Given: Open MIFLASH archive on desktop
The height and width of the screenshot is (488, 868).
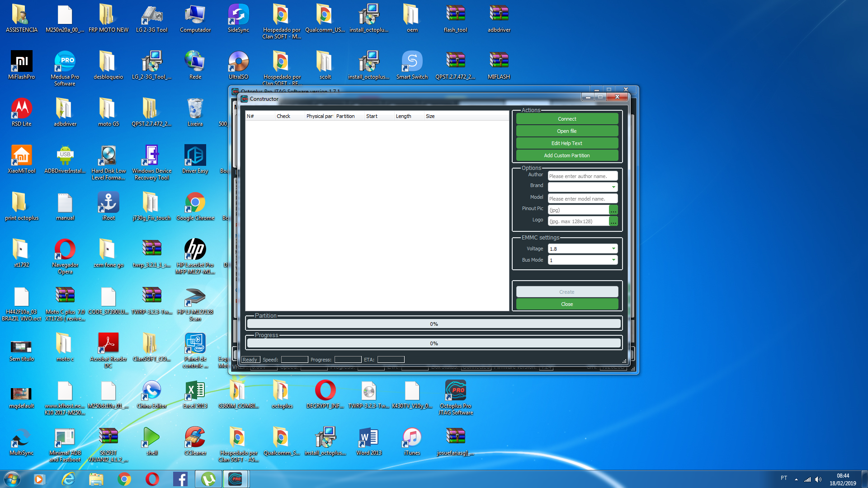Looking at the screenshot, I should [x=499, y=66].
